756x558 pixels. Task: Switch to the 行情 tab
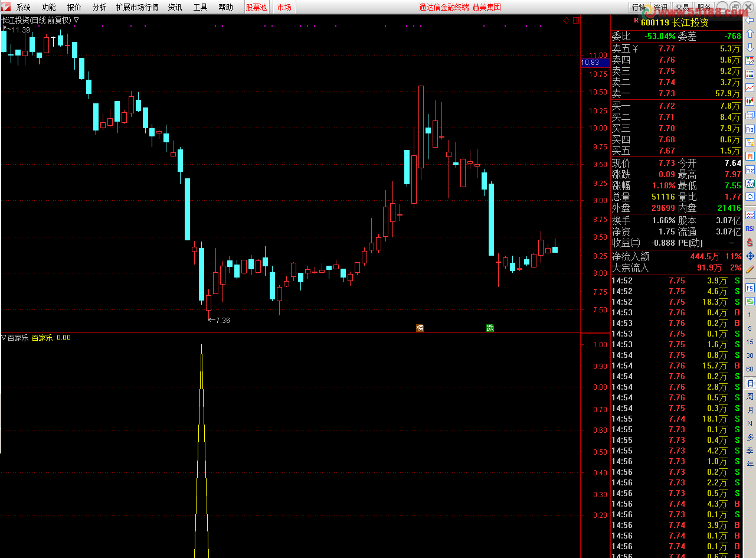[x=639, y=7]
